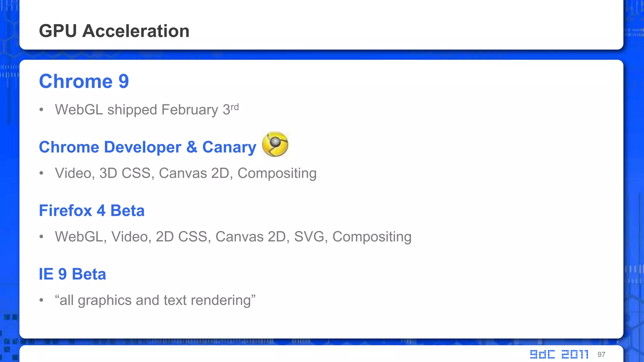Screen dimensions: 644x362
Task: Click the Firefox 4 Beta heading
Action: tap(92, 211)
